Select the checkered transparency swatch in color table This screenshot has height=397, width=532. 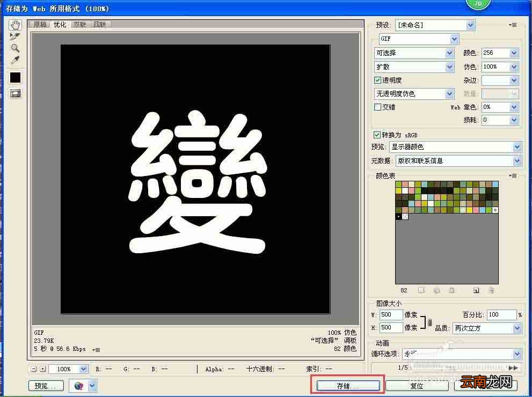[x=405, y=216]
